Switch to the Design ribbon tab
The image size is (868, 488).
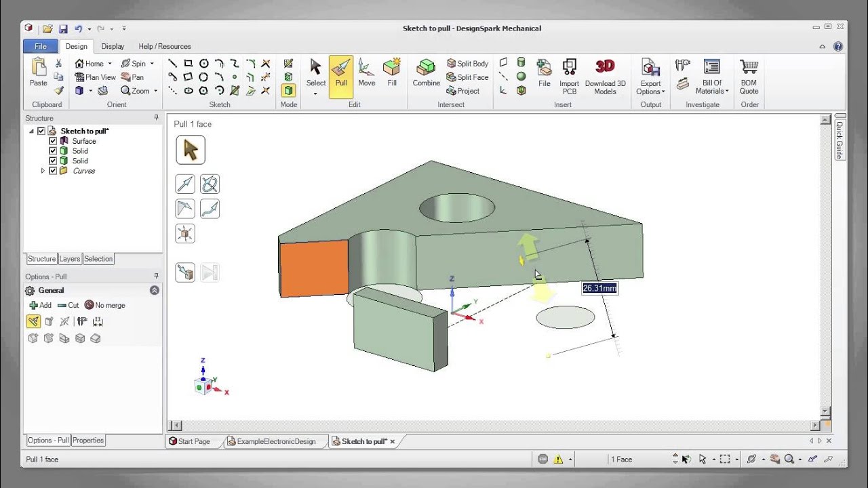(76, 46)
